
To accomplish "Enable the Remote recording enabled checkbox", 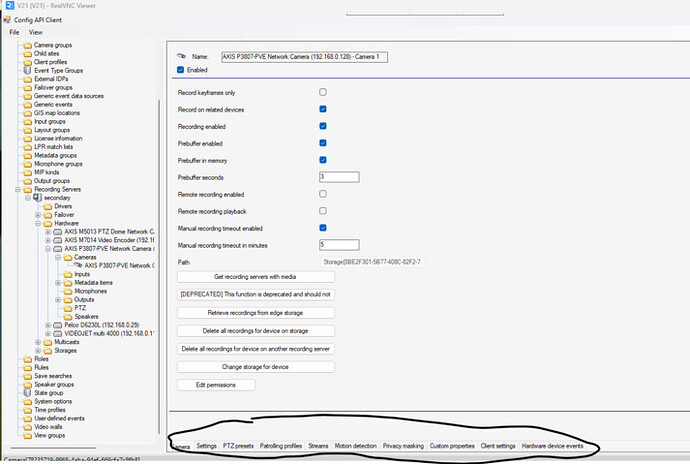I will [322, 193].
